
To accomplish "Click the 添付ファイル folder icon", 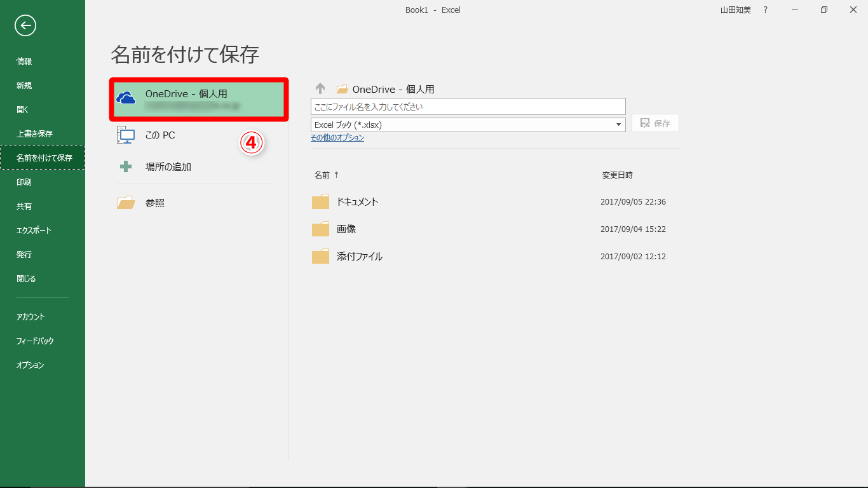I will coord(320,256).
